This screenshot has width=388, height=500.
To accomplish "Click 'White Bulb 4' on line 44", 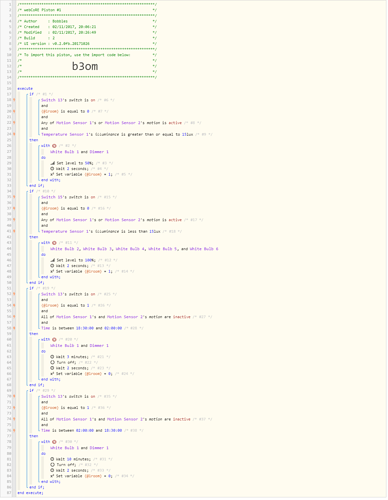I will [130, 249].
